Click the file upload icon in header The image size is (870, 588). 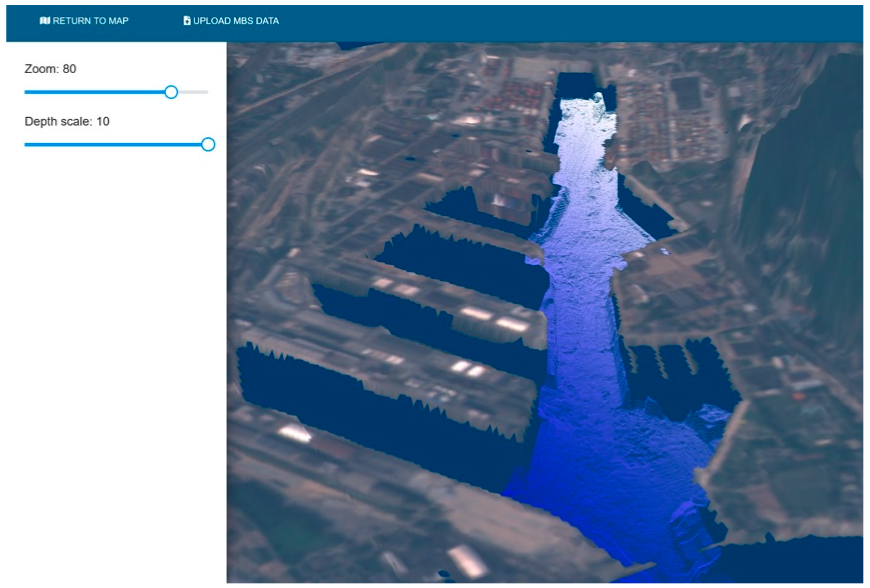point(187,21)
